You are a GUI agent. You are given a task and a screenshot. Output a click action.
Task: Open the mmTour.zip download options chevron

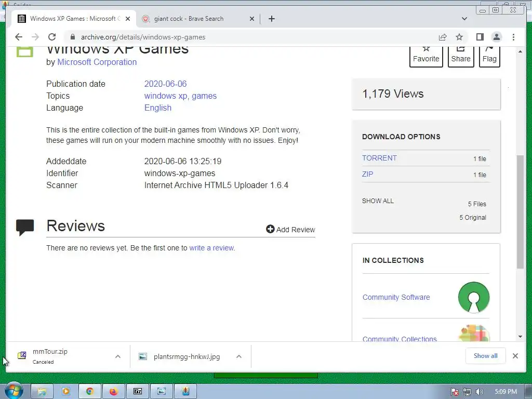[118, 356]
